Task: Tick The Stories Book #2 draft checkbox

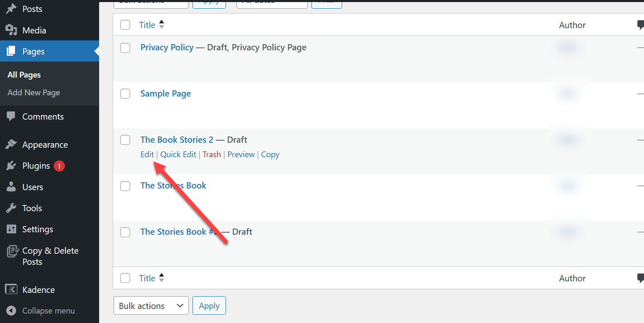Action: (x=125, y=232)
